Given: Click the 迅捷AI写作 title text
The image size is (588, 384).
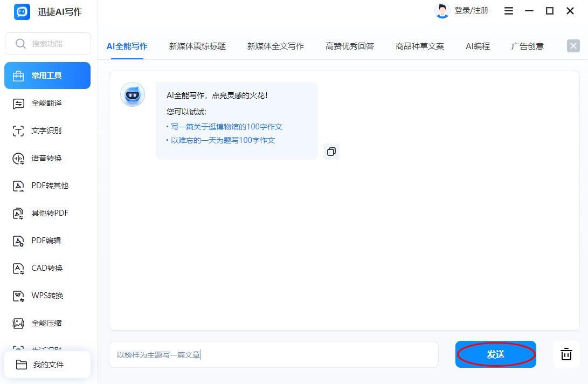Looking at the screenshot, I should (x=60, y=12).
